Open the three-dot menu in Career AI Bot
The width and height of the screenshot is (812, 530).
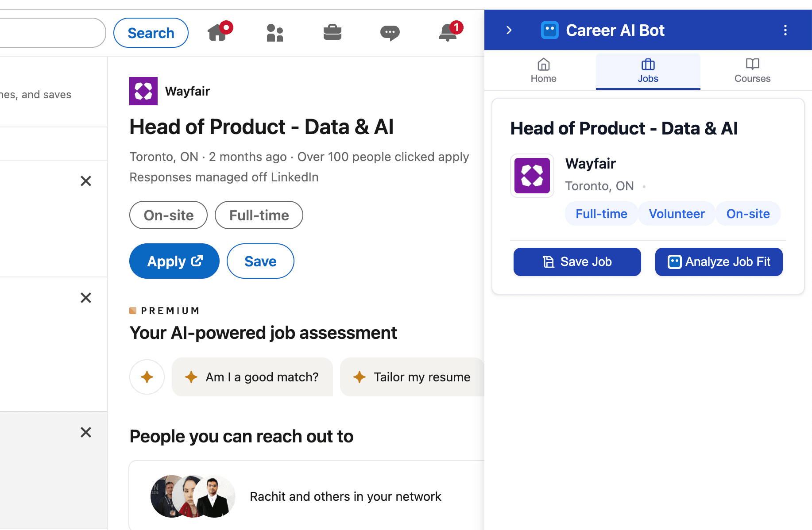click(786, 30)
